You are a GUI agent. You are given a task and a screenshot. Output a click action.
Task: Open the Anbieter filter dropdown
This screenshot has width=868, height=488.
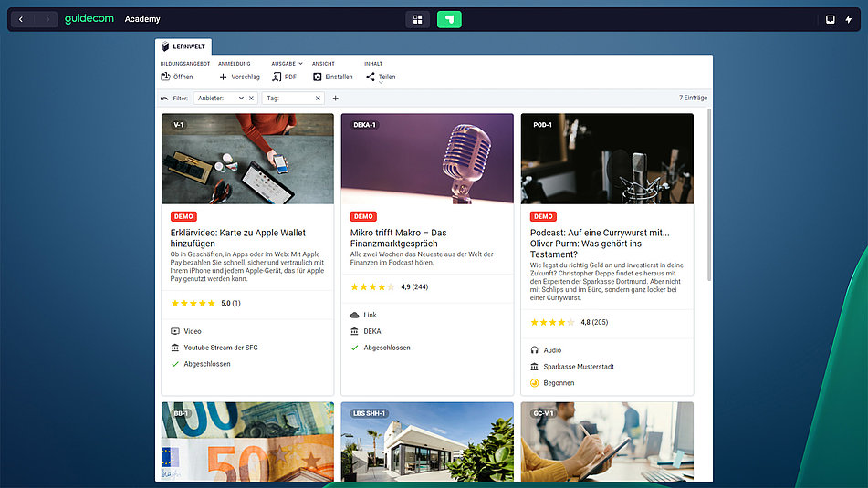241,98
